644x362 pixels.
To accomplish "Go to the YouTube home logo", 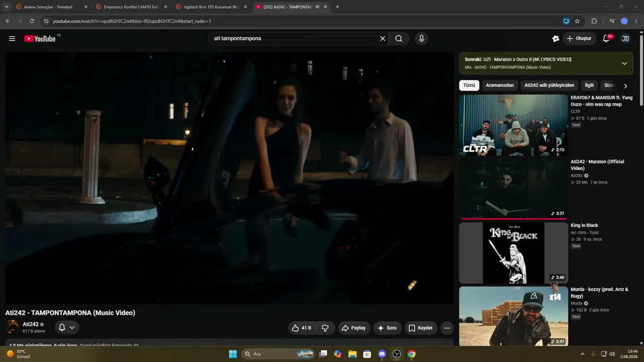I will tap(40, 39).
